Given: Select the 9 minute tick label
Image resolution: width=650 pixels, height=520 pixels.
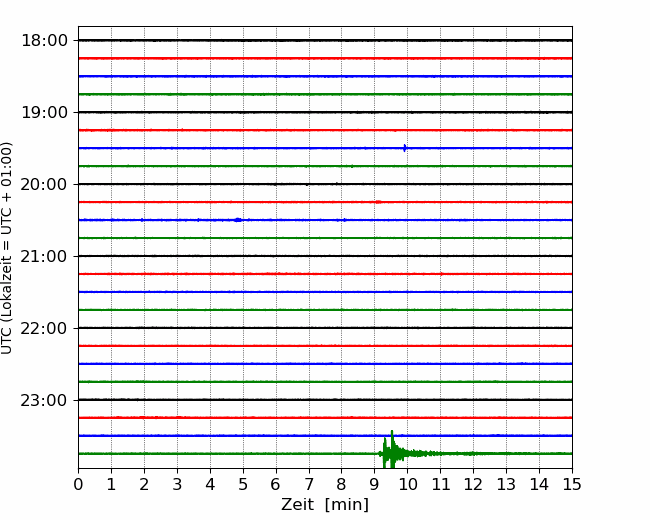Looking at the screenshot, I should [374, 485].
